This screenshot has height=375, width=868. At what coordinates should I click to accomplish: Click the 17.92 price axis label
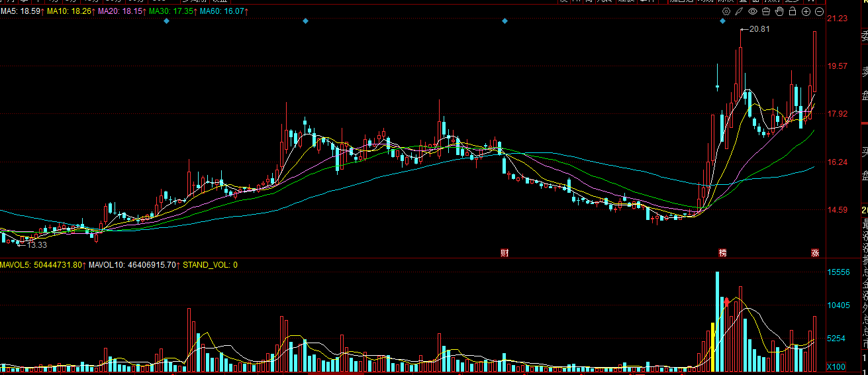[838, 114]
